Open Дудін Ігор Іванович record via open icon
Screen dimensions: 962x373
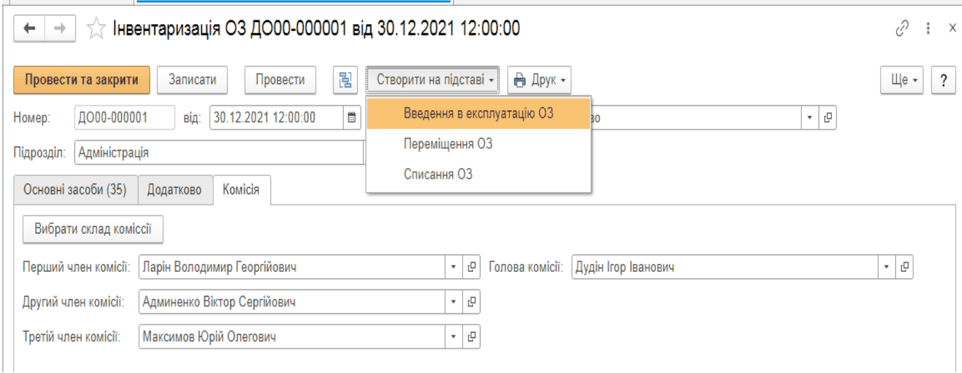pos(904,267)
